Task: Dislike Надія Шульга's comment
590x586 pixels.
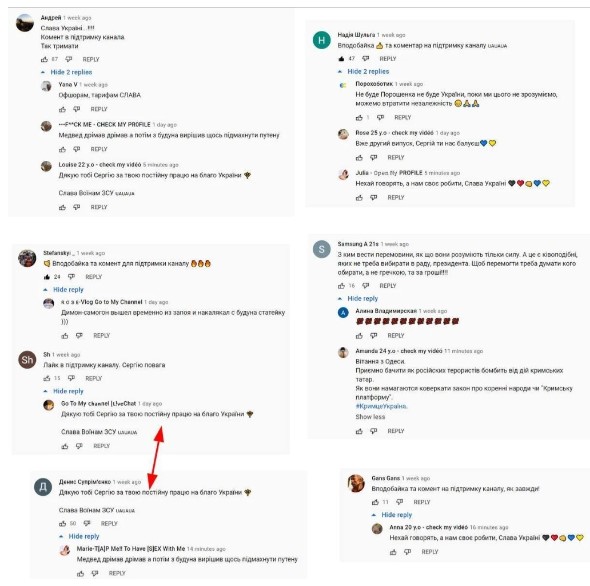Action: tap(365, 58)
